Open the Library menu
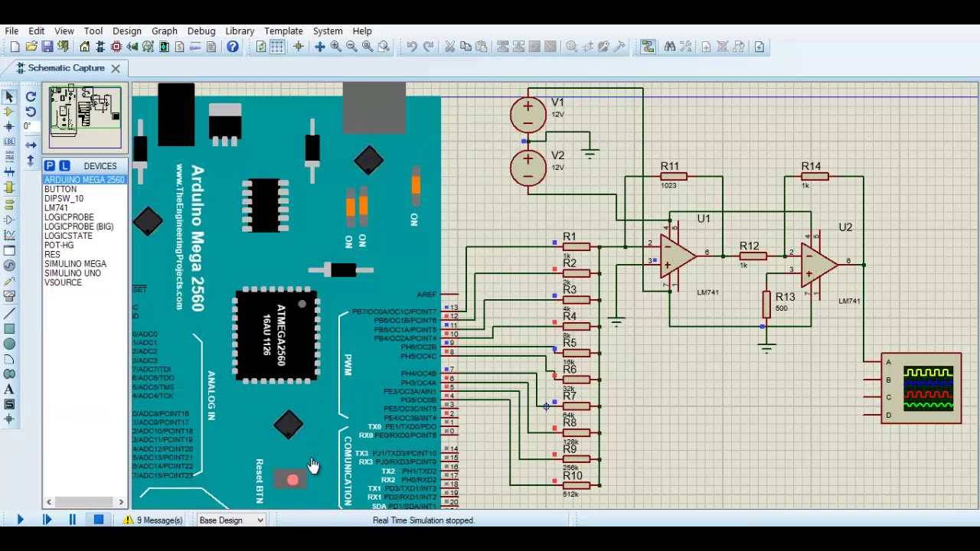The height and width of the screenshot is (551, 980). [240, 31]
